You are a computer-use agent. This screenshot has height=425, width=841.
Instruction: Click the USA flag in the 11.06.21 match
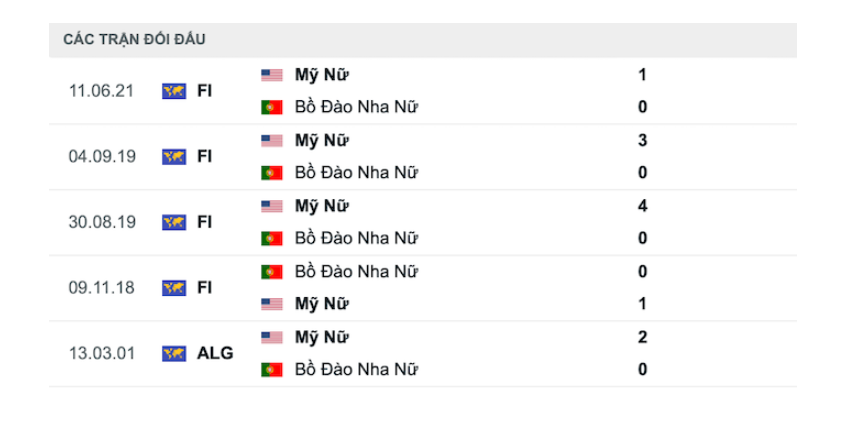pyautogui.click(x=272, y=75)
